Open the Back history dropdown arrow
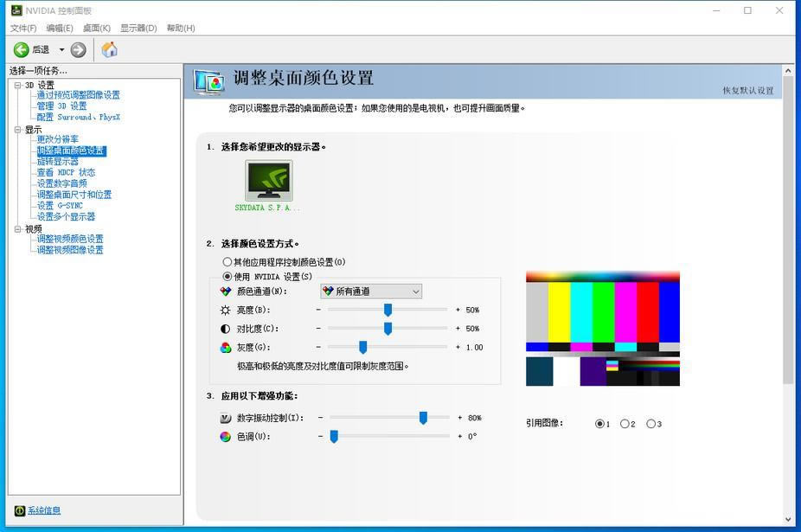This screenshot has height=532, width=801. click(x=61, y=49)
